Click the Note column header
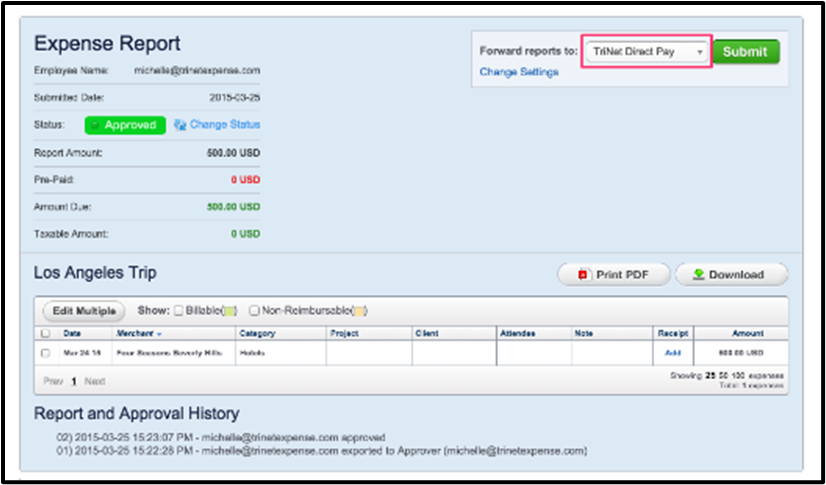 pos(584,333)
